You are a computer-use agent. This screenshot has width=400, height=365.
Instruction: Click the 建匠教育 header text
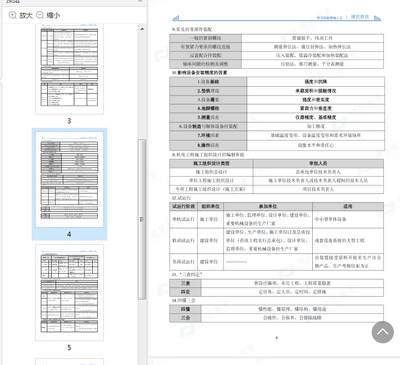[x=360, y=17]
